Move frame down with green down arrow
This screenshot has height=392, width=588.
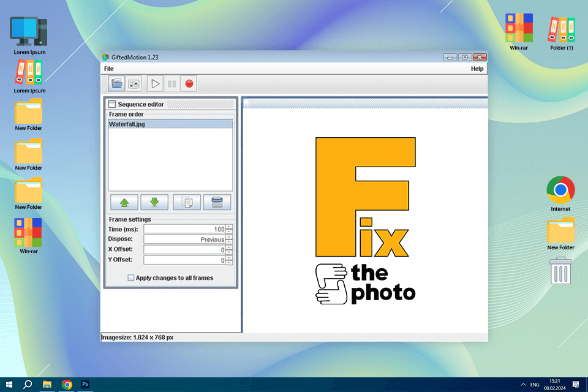click(154, 202)
